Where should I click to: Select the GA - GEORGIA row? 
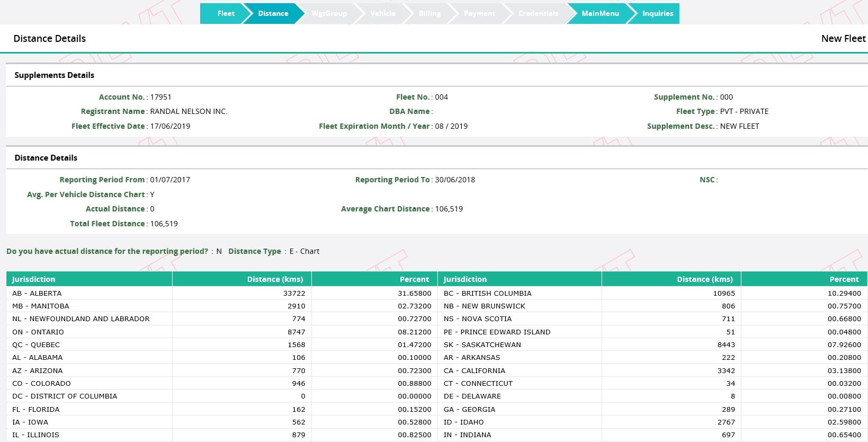653,409
